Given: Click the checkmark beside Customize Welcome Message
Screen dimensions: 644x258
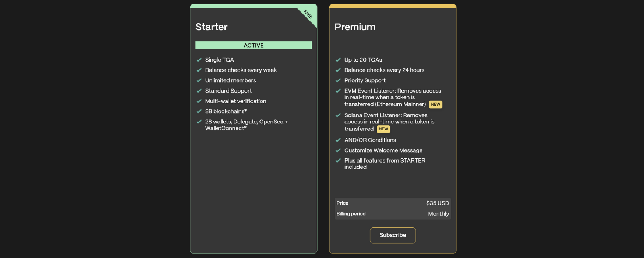Looking at the screenshot, I should tap(338, 150).
